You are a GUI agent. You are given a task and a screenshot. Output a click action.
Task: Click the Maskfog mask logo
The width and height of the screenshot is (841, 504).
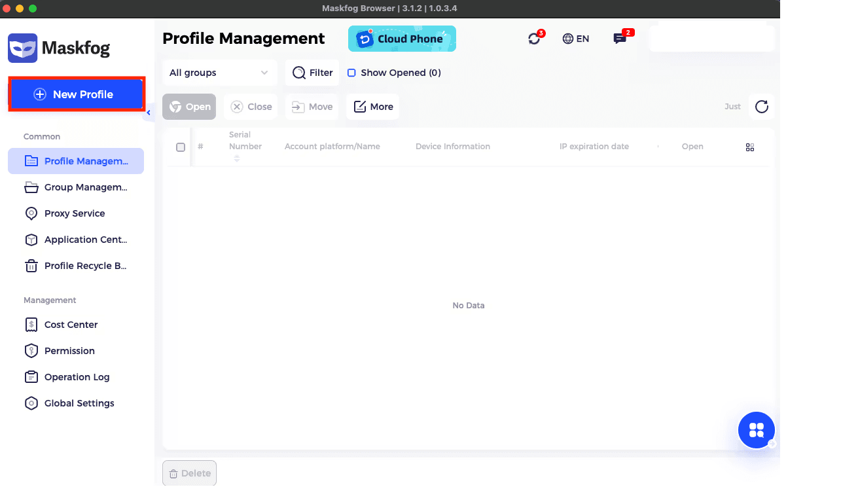[22, 48]
